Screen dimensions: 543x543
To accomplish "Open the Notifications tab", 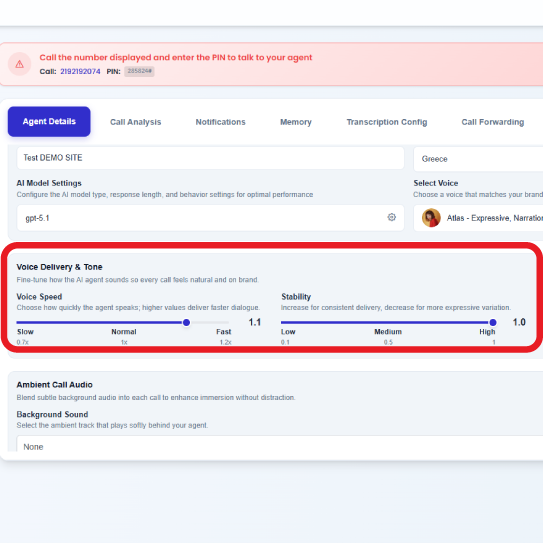I will click(220, 122).
